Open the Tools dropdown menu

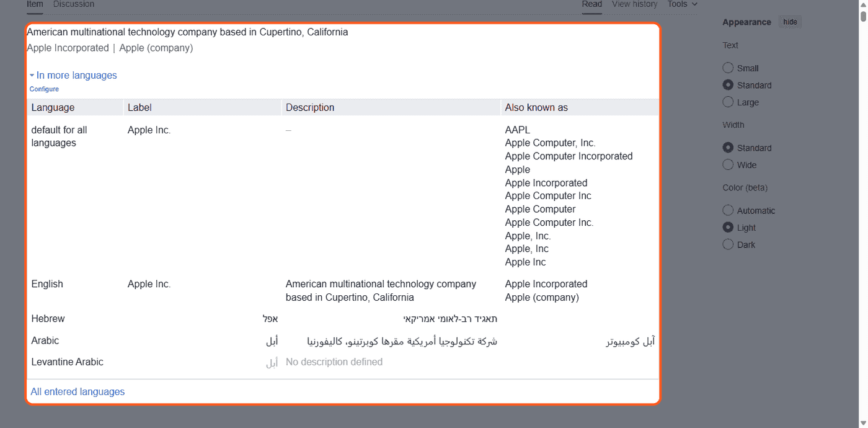point(682,4)
